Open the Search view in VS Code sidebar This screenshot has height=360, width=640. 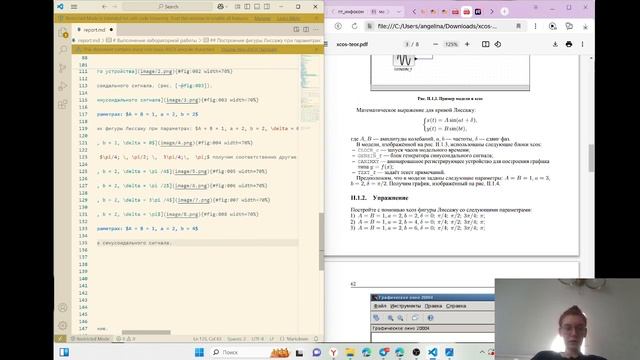[63, 50]
